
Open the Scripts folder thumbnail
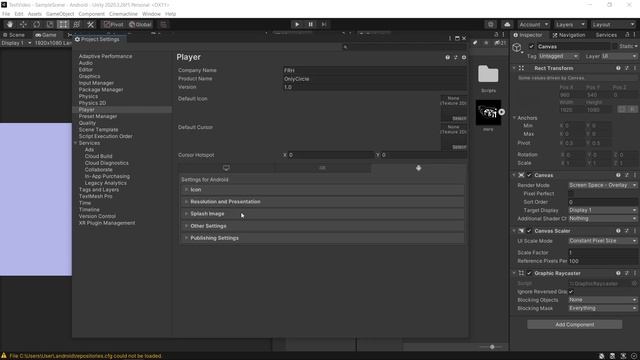click(488, 75)
